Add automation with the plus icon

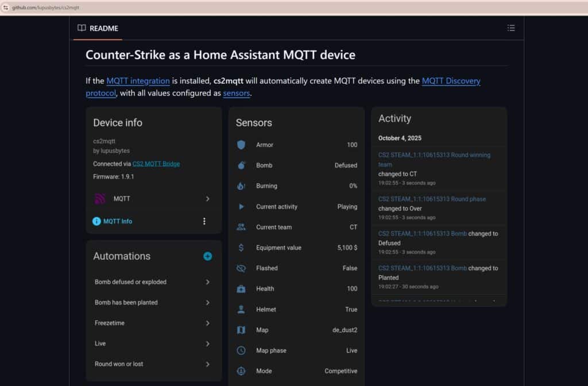click(x=207, y=256)
